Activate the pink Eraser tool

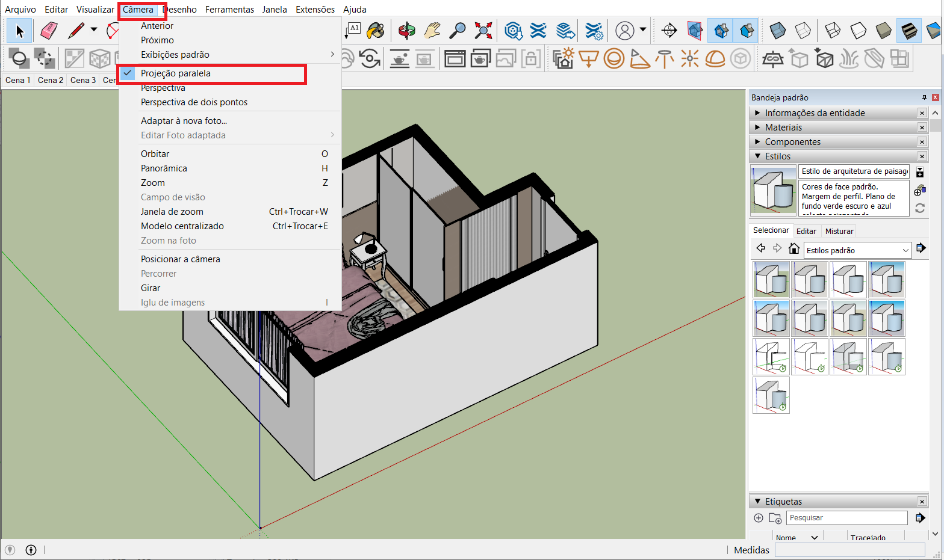point(48,30)
